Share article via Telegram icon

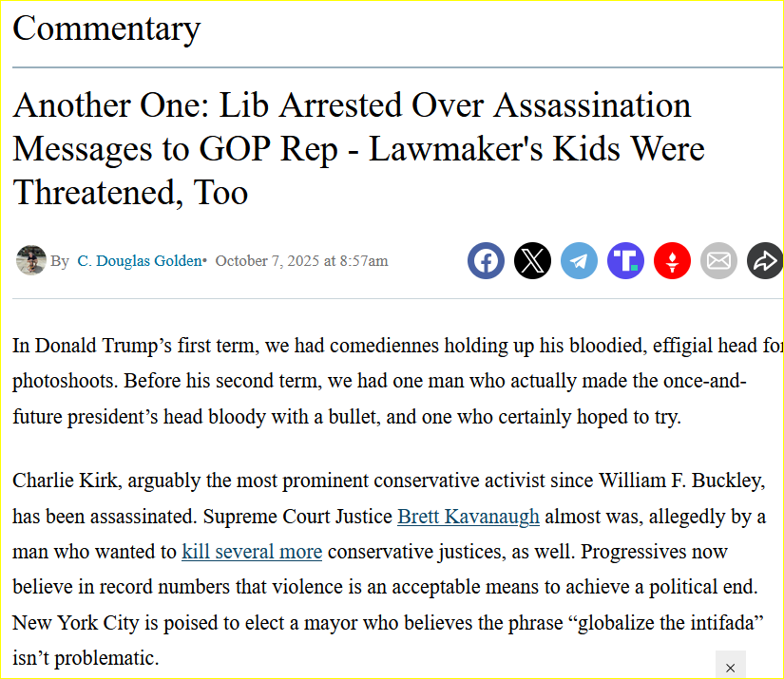(579, 260)
